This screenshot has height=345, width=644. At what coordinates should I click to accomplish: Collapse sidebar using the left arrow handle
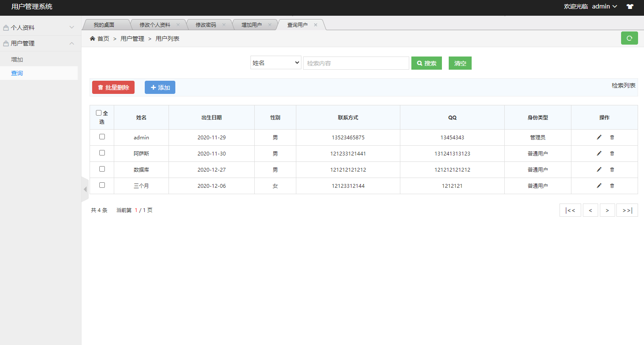click(x=85, y=189)
